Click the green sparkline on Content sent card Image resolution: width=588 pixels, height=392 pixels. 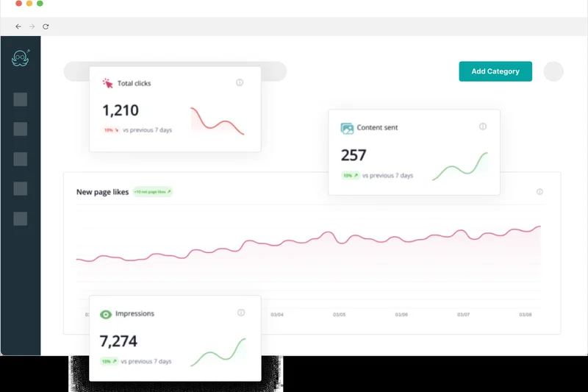point(460,167)
